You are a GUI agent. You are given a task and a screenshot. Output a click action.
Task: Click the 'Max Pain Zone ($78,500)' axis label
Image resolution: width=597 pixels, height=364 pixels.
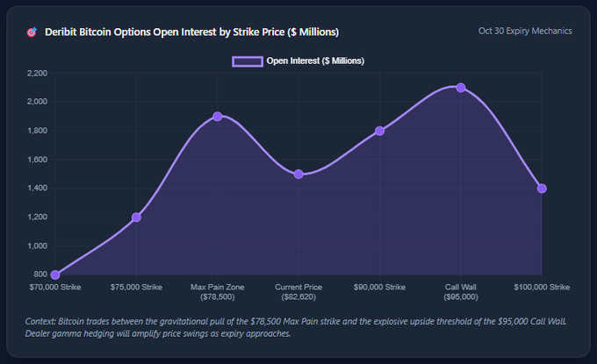tap(218, 292)
